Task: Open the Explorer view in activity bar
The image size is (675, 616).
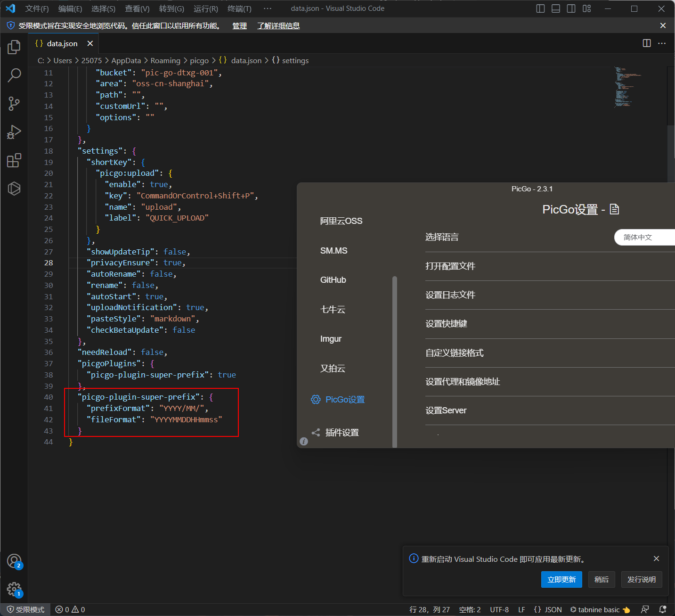Action: coord(14,47)
